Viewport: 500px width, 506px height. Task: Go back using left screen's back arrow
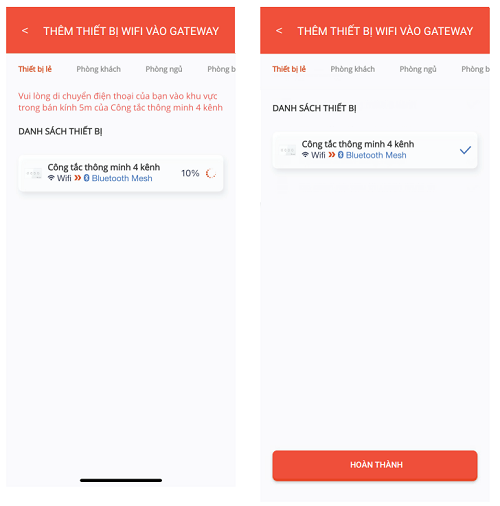click(x=25, y=31)
